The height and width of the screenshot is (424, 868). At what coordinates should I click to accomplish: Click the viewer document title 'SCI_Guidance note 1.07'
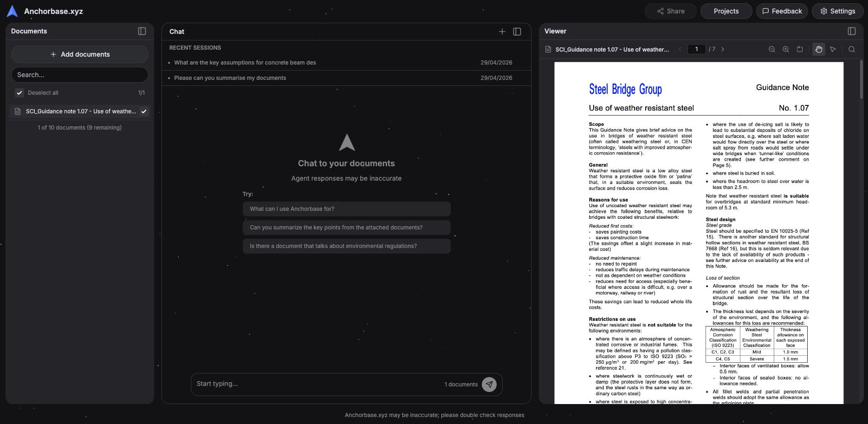(x=612, y=49)
